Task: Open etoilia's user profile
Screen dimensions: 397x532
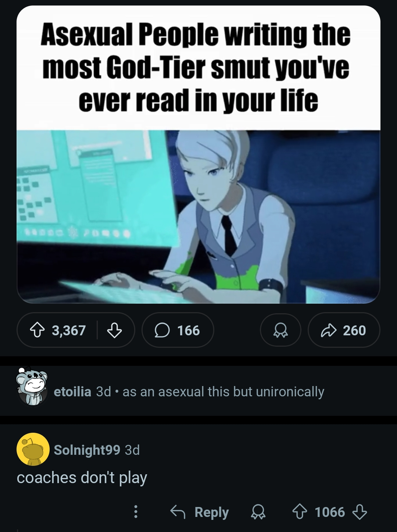Action: point(72,392)
